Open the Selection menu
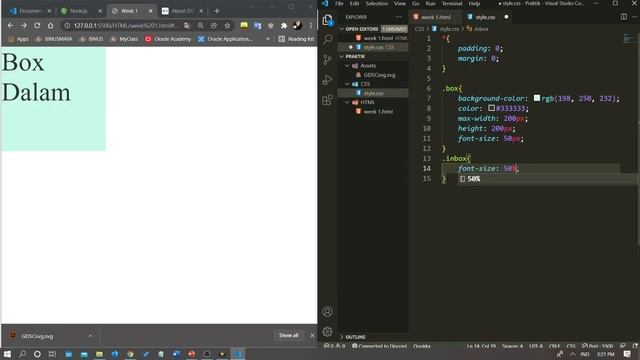 (x=376, y=4)
